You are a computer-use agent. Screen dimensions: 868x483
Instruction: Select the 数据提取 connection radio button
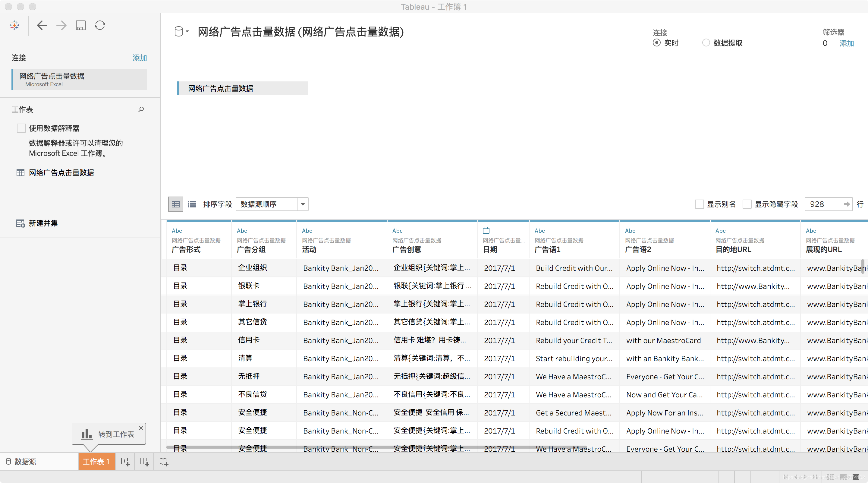pos(706,43)
